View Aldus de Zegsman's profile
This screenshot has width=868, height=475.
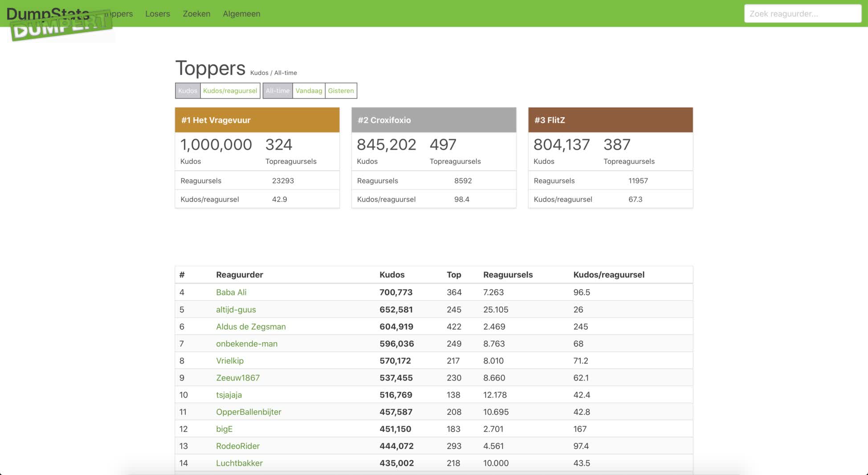click(251, 327)
